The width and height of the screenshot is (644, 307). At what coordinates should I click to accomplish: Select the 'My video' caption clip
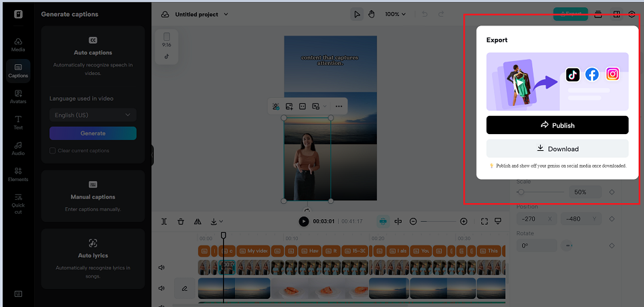[x=253, y=251]
